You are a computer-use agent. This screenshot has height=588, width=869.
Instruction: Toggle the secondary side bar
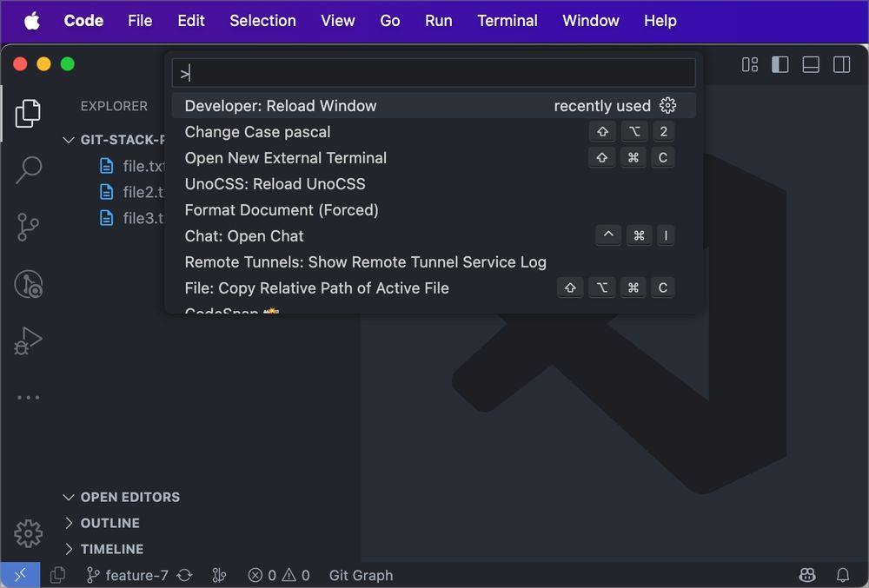(841, 65)
